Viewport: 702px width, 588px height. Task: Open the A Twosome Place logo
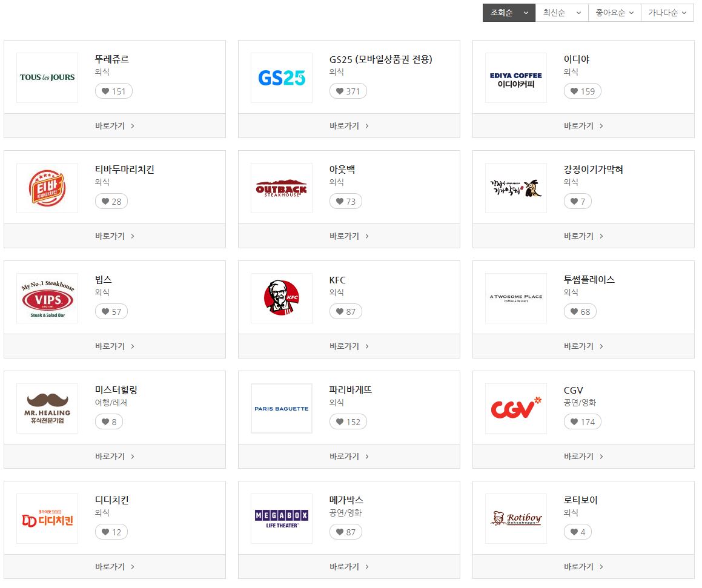(516, 298)
